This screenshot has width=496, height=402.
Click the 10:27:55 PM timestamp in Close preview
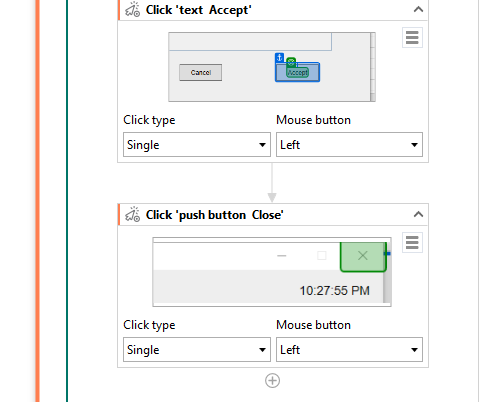(334, 291)
